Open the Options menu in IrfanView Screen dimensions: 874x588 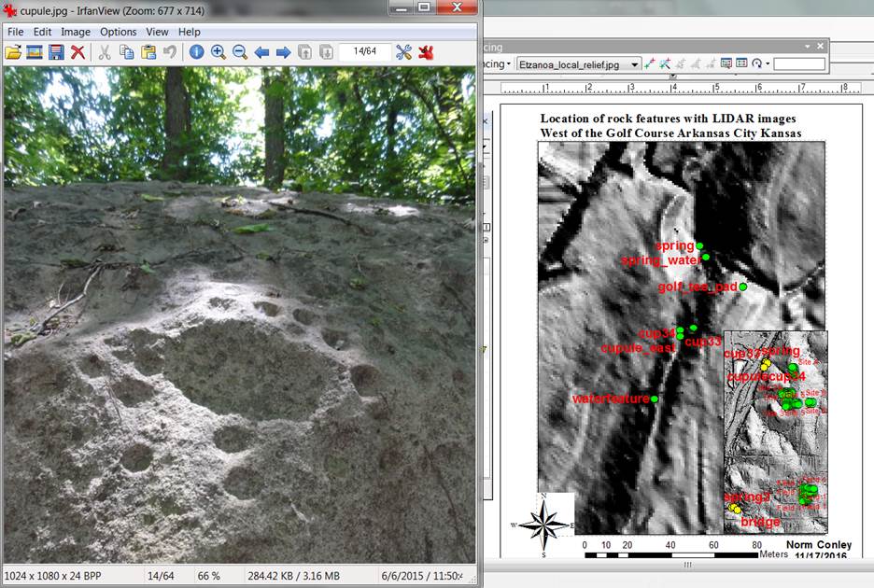119,32
